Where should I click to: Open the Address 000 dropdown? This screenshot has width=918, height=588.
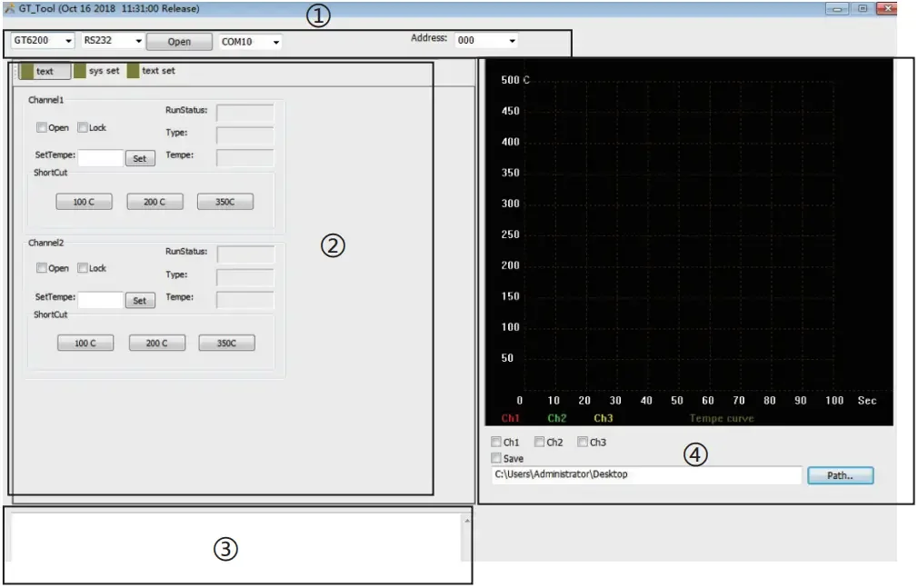coord(486,40)
